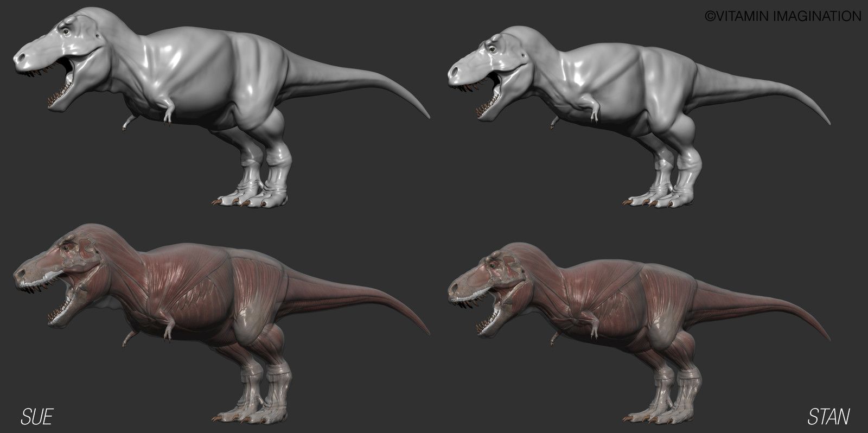This screenshot has width=868, height=433.
Task: Click the "SUE" label text
Action: pyautogui.click(x=37, y=416)
